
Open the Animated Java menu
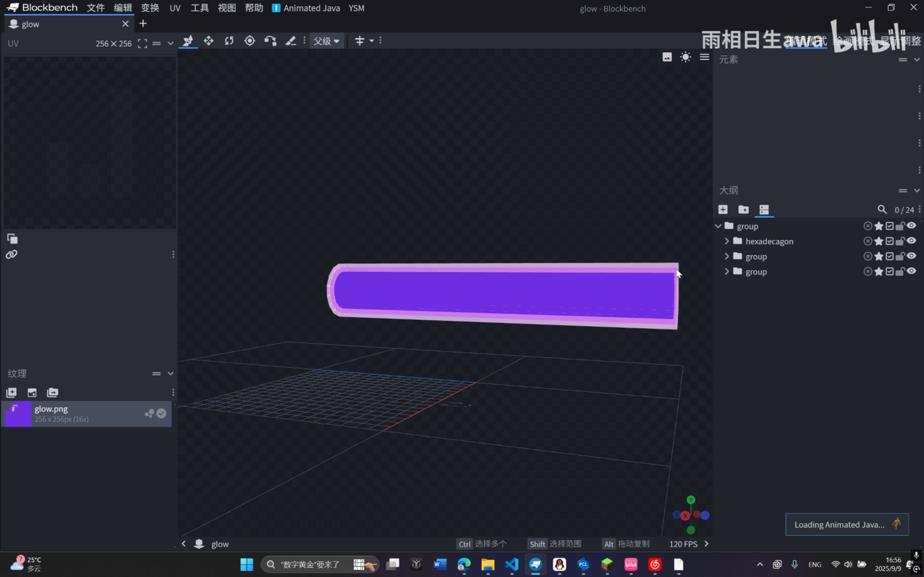(306, 8)
